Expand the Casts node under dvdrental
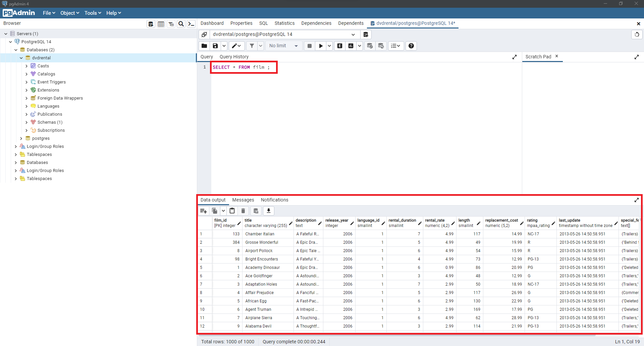The image size is (644, 346). coord(27,66)
